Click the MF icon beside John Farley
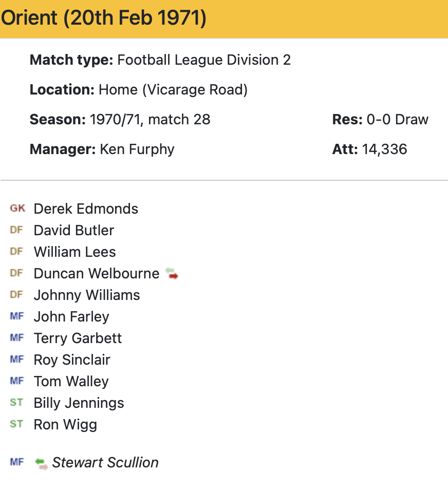The height and width of the screenshot is (490, 448). coord(17,316)
